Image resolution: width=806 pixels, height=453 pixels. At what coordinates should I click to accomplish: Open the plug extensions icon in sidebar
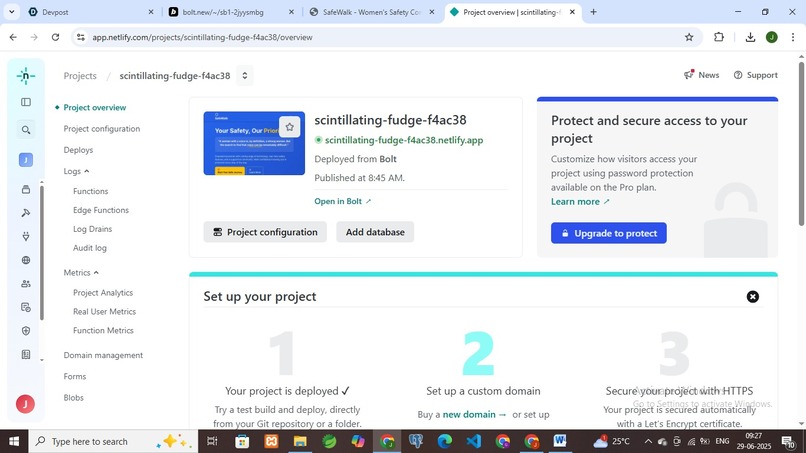(26, 237)
